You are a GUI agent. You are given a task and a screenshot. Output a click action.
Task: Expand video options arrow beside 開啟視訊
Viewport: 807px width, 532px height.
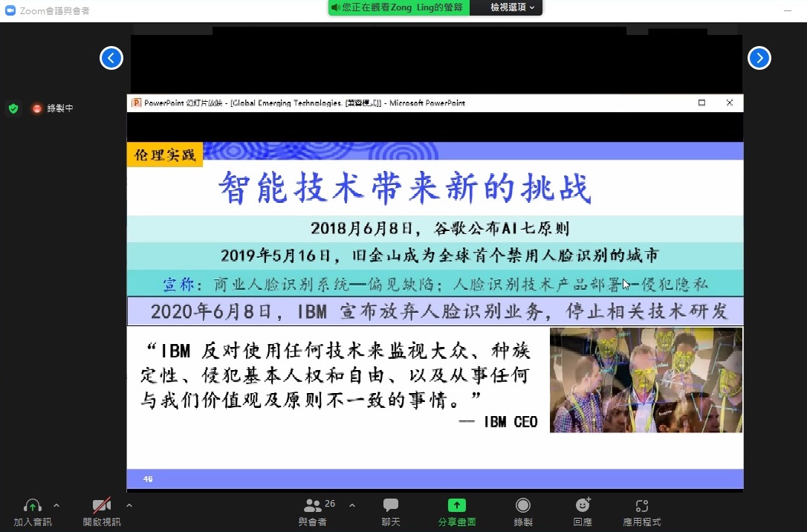coord(129,505)
